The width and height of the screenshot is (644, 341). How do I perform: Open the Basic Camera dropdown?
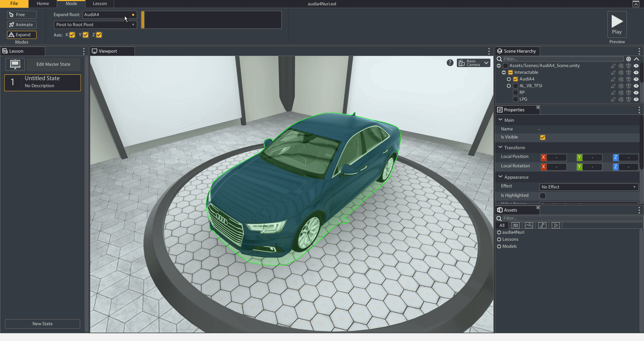474,63
